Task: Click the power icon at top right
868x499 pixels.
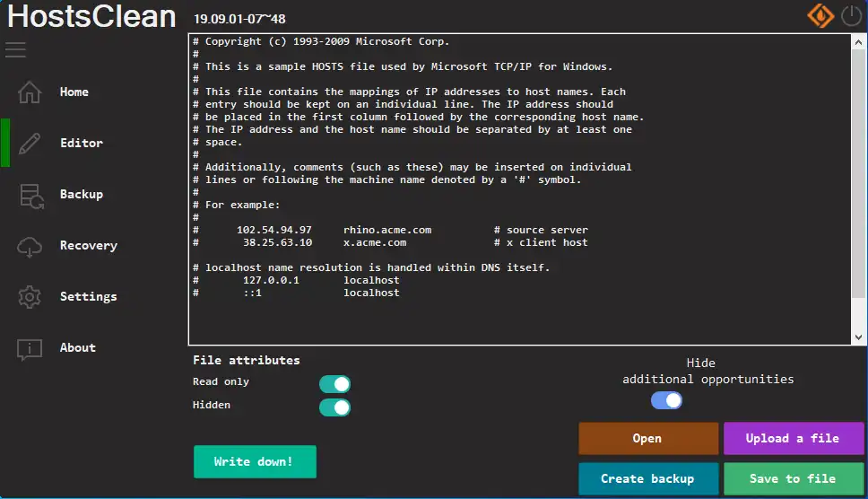Action: pos(852,15)
